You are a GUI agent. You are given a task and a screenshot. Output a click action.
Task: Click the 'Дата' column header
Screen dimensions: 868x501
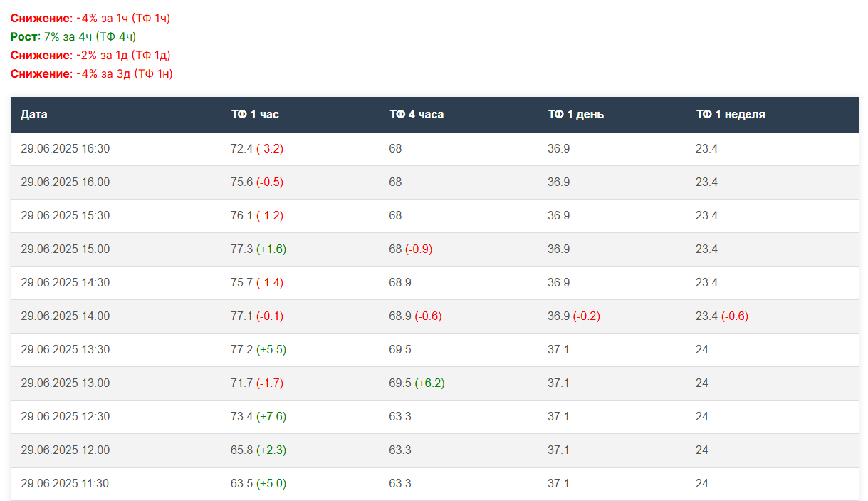coord(34,114)
